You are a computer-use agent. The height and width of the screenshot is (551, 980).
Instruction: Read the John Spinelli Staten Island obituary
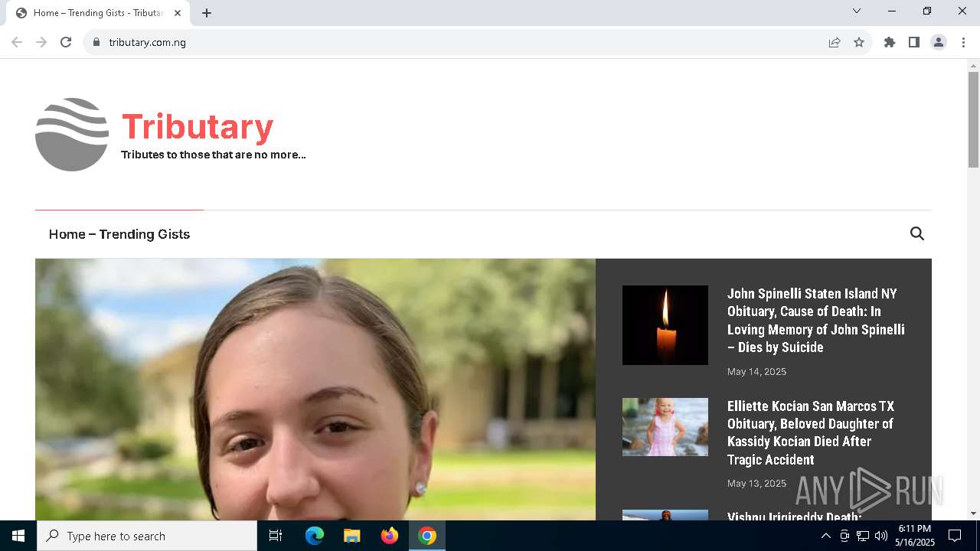tap(816, 321)
